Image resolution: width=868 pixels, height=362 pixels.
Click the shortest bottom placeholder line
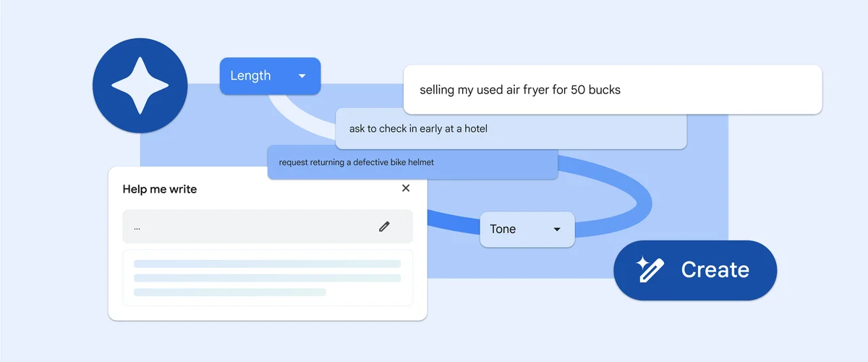229,292
